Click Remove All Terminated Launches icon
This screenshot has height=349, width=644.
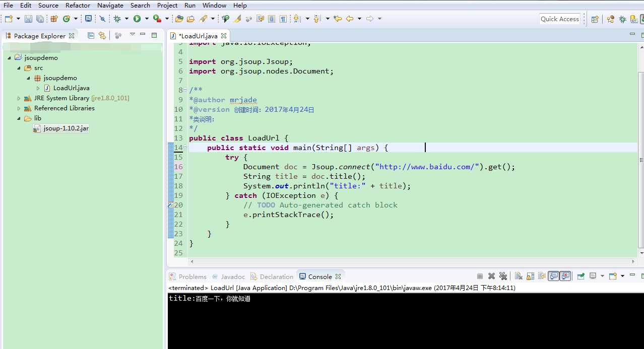[503, 276]
